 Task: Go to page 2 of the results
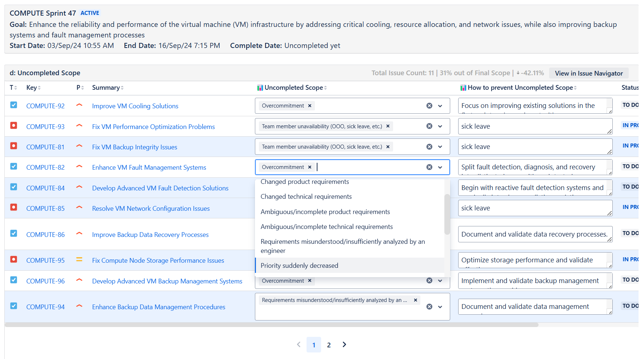tap(329, 344)
